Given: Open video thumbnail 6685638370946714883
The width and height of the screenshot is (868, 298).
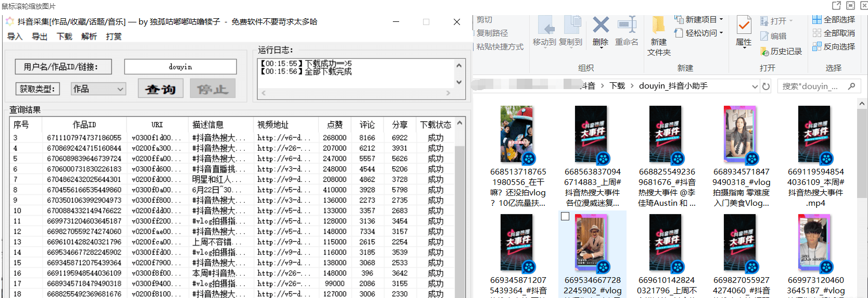Looking at the screenshot, I should coord(592,134).
